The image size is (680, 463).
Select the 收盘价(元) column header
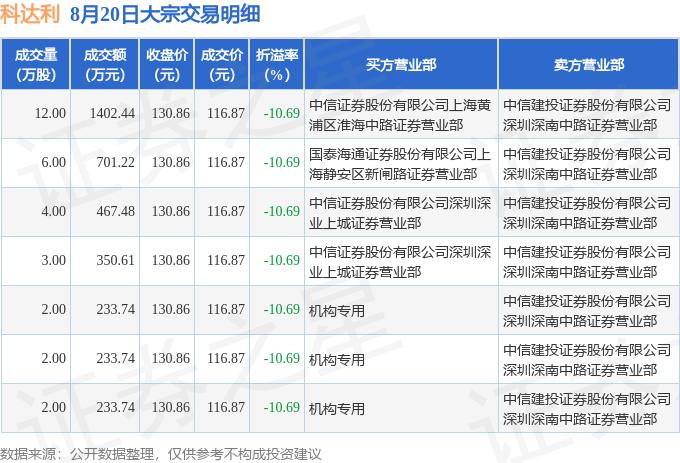[167, 65]
